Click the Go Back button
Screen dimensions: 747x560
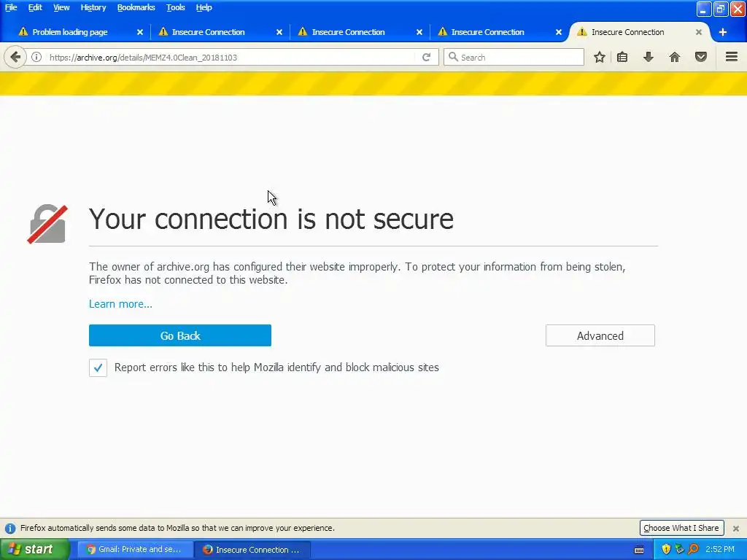tap(180, 335)
